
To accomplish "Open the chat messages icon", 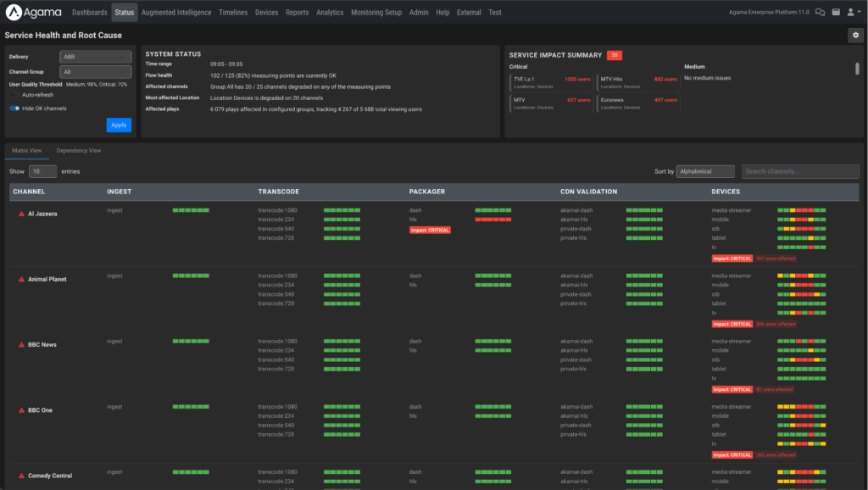I will 820,13.
